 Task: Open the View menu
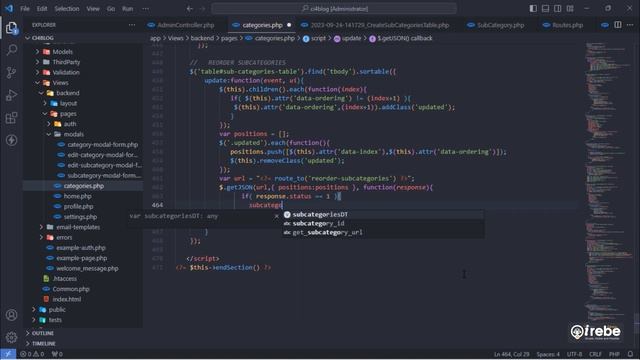(x=93, y=9)
